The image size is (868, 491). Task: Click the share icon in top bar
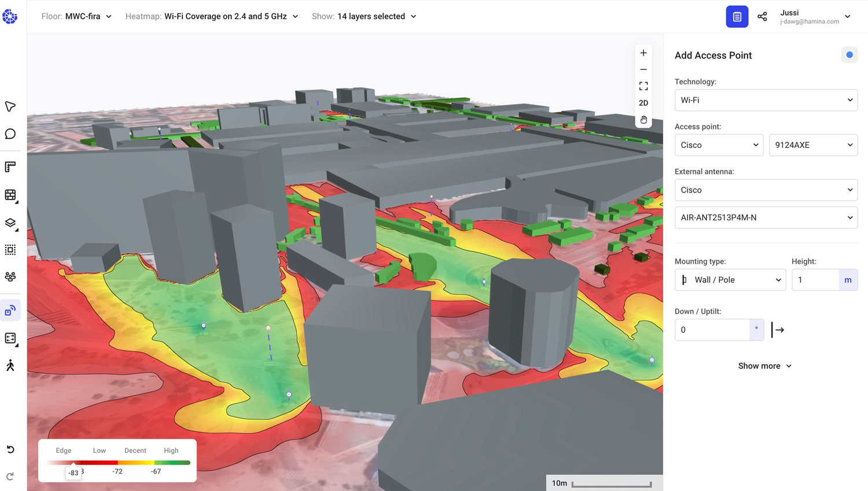(x=762, y=16)
